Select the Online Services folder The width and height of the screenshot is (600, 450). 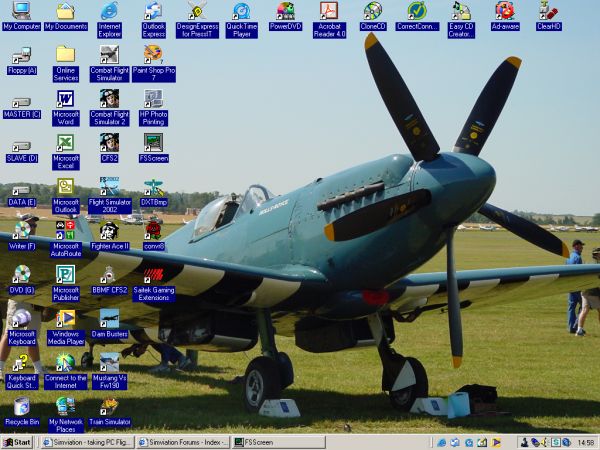coord(65,54)
